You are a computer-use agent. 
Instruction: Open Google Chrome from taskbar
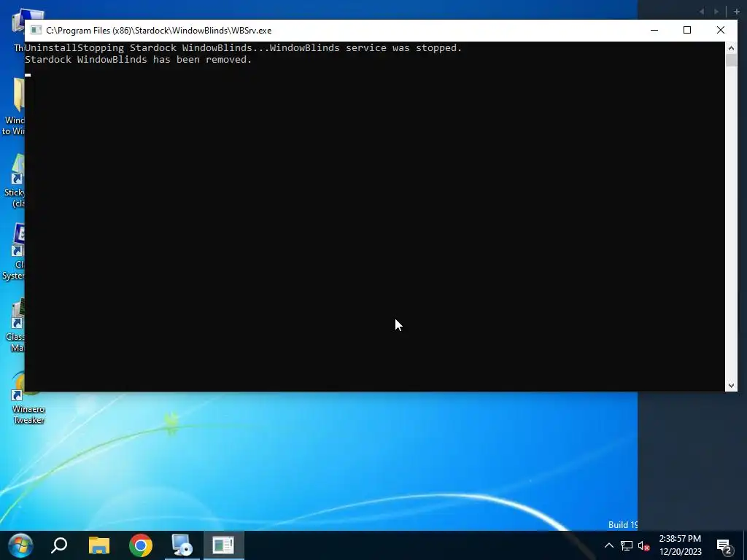[x=141, y=545]
